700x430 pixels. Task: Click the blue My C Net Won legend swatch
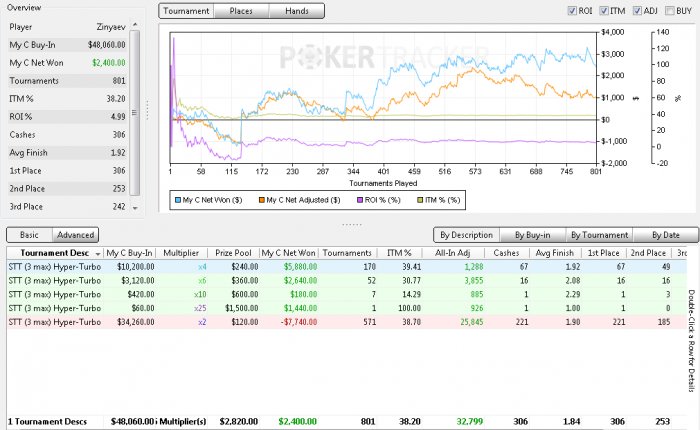click(x=178, y=200)
